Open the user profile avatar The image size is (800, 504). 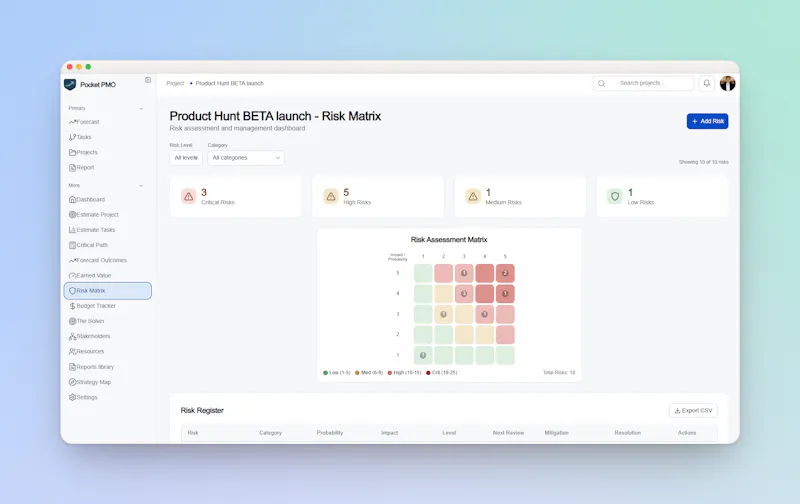coord(728,83)
